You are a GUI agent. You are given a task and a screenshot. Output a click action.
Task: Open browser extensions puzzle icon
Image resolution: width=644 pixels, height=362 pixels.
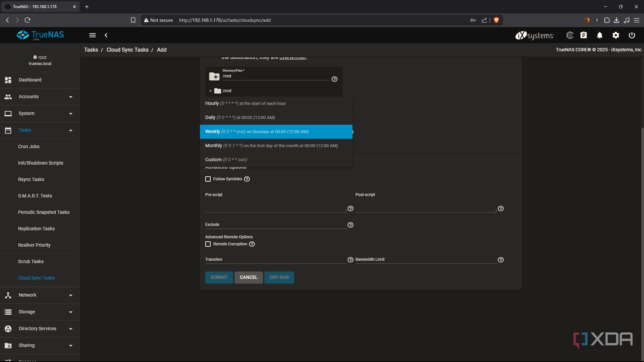pyautogui.click(x=607, y=20)
